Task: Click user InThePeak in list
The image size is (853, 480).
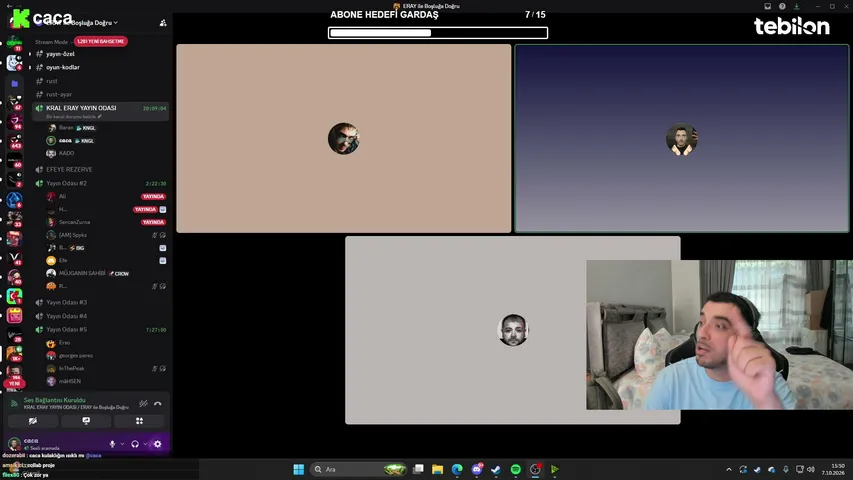Action: tap(71, 368)
